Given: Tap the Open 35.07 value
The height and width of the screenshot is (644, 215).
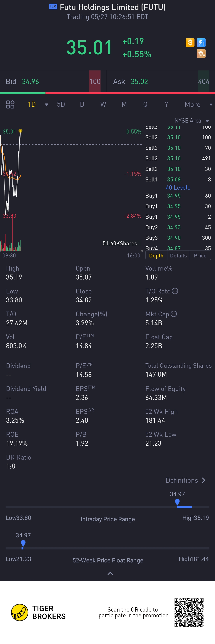Looking at the screenshot, I should click(x=84, y=277).
